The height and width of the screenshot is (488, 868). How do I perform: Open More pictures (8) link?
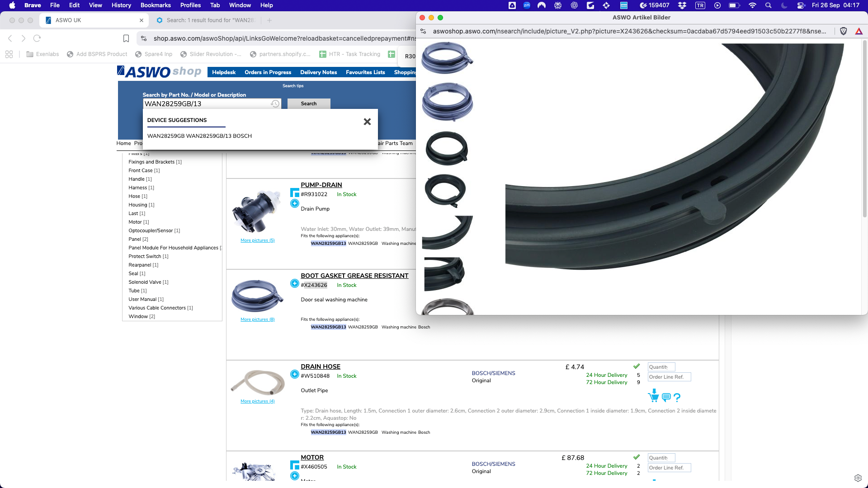pos(257,319)
